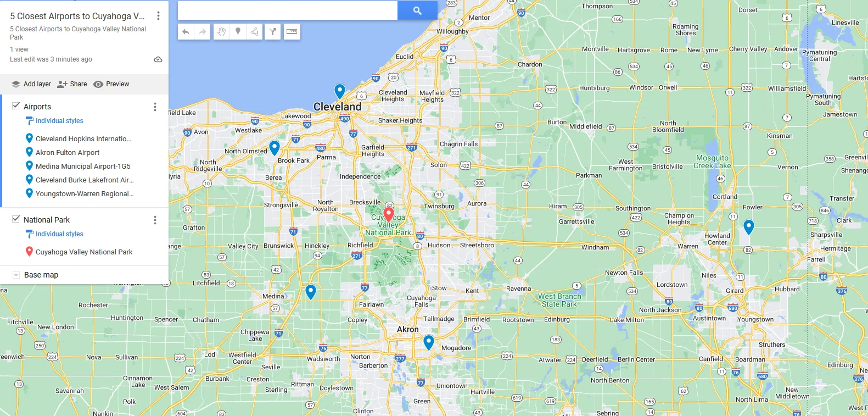Open map Preview
Viewport: 868px width, 416px height.
click(111, 84)
